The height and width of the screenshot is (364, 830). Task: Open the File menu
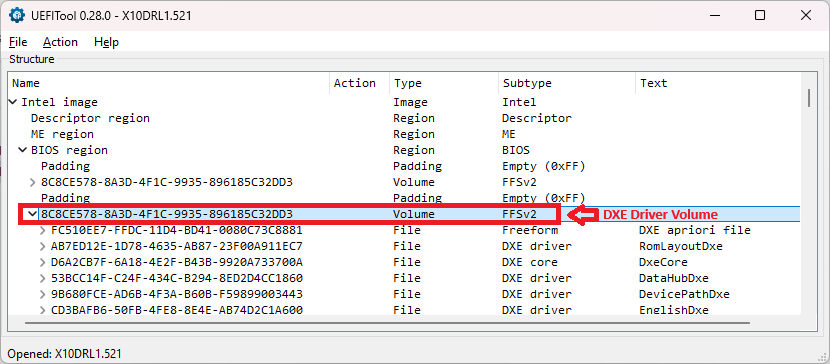pos(18,42)
